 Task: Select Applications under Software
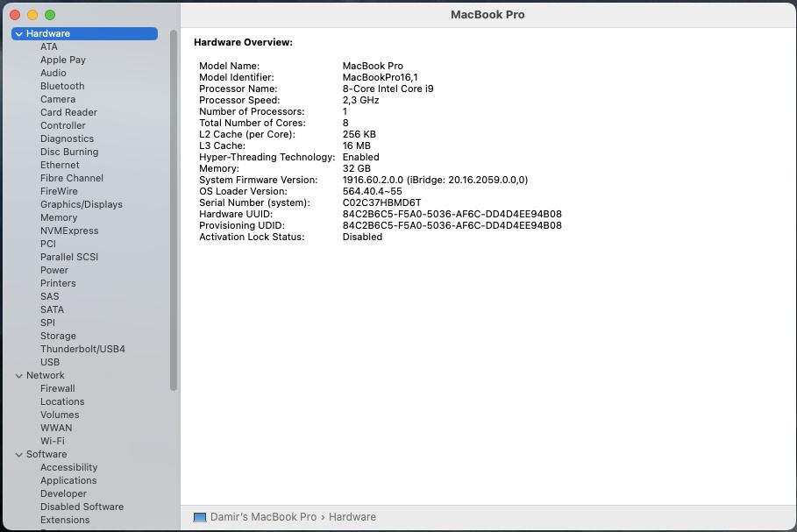click(x=68, y=480)
